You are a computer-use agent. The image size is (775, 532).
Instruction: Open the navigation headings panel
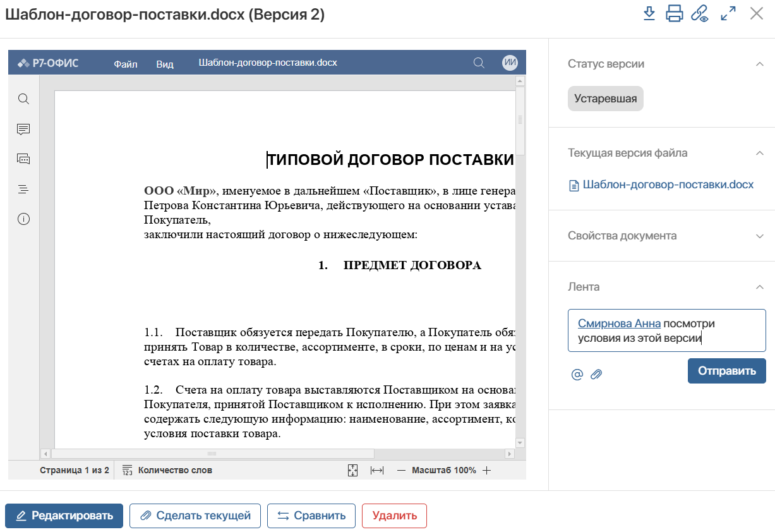coord(23,189)
